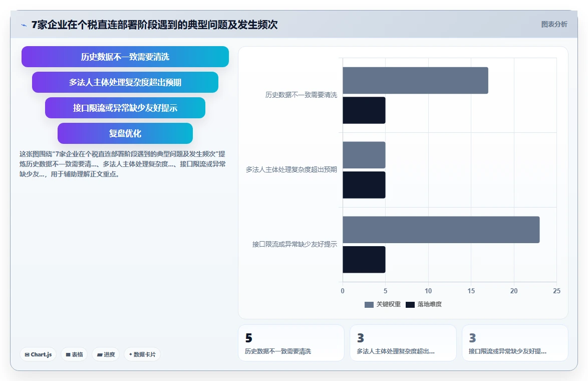Click the x-axis tick label 10
The image size is (588, 381).
(428, 291)
